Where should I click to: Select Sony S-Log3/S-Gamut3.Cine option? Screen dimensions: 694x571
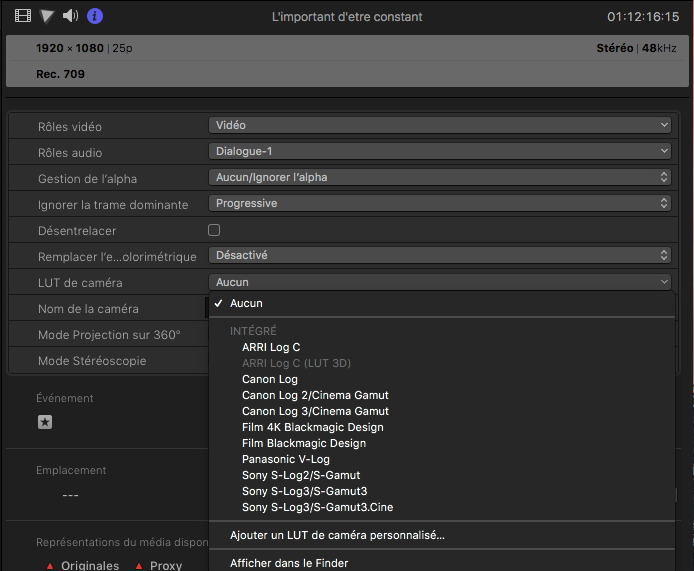[x=317, y=507]
